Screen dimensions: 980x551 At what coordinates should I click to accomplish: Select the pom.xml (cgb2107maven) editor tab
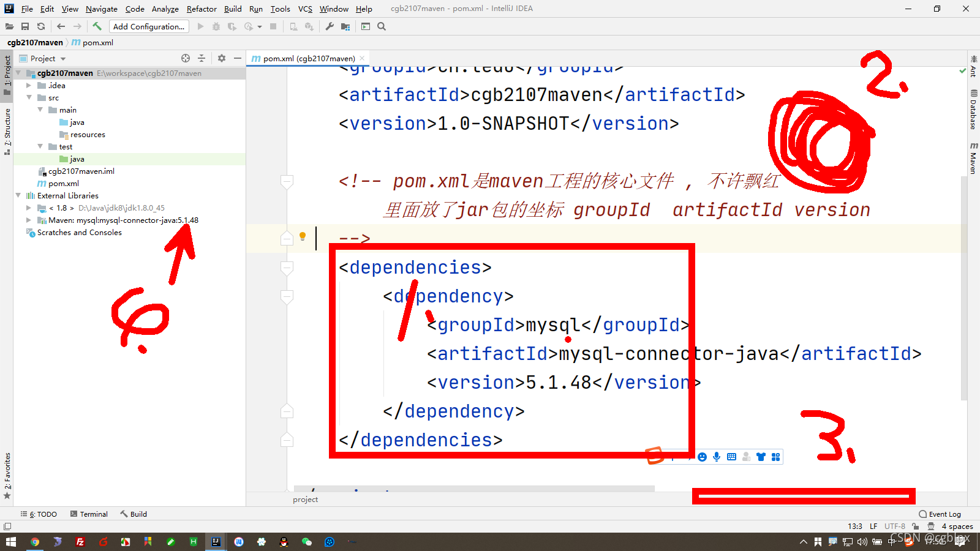pyautogui.click(x=308, y=58)
